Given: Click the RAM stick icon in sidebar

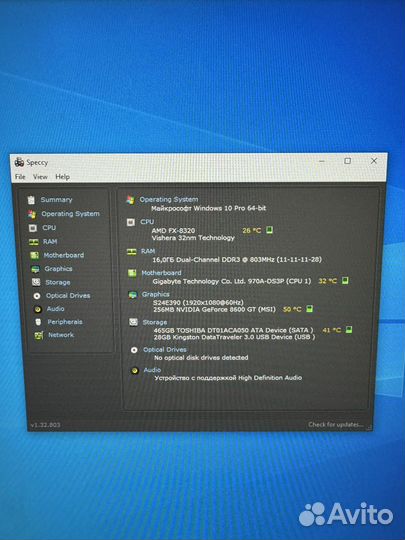Looking at the screenshot, I should pos(33,242).
